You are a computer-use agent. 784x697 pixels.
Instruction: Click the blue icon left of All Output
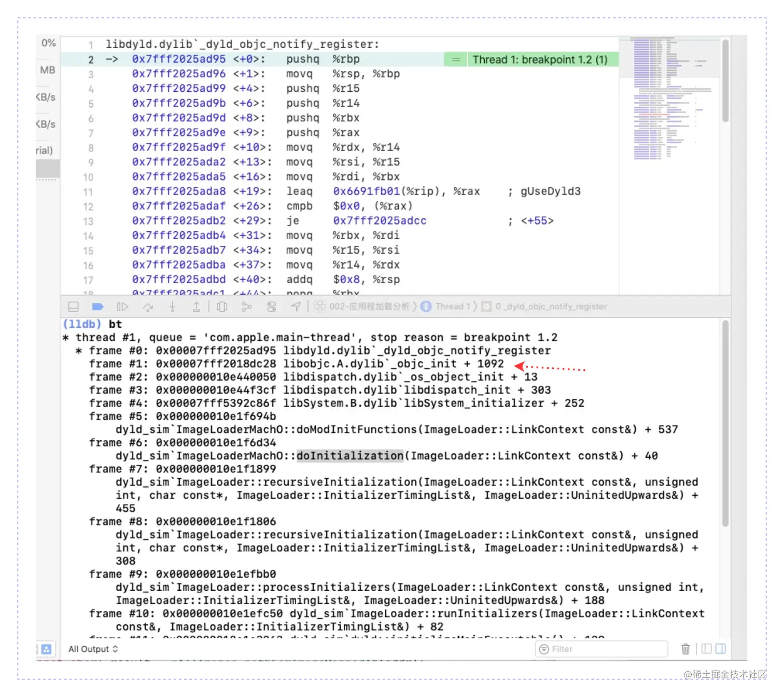[x=46, y=649]
